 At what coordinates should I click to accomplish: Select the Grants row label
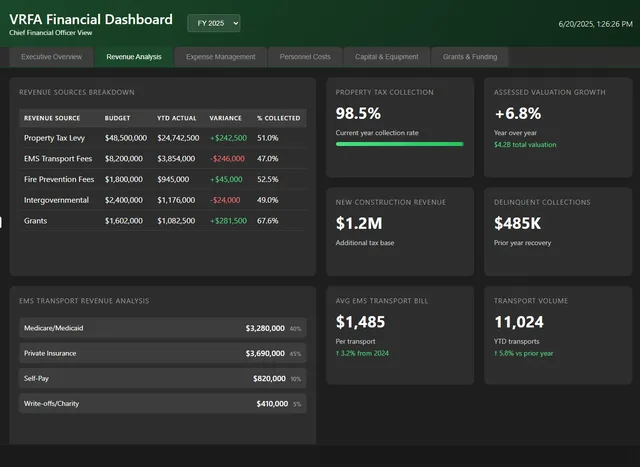(36, 221)
